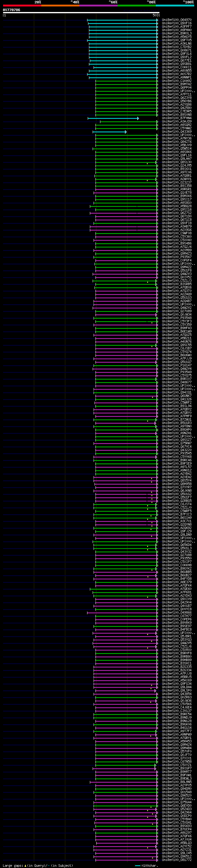Open hit UniRef100_Q64970
Screen dimensions: 197x868
tap(177, 20)
